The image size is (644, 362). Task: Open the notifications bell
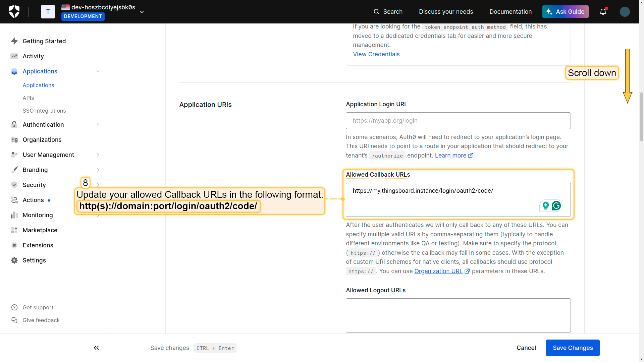[x=603, y=12]
